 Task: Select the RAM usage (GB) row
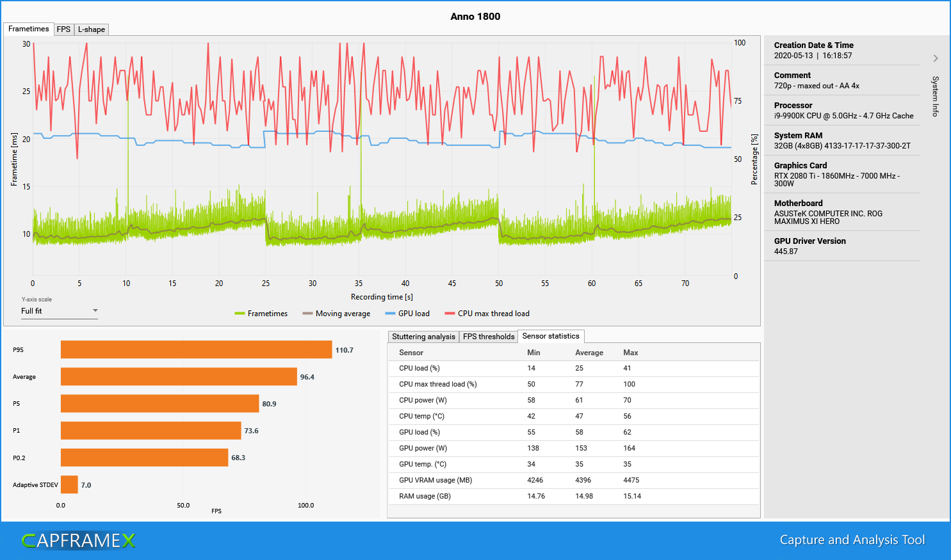pos(574,496)
